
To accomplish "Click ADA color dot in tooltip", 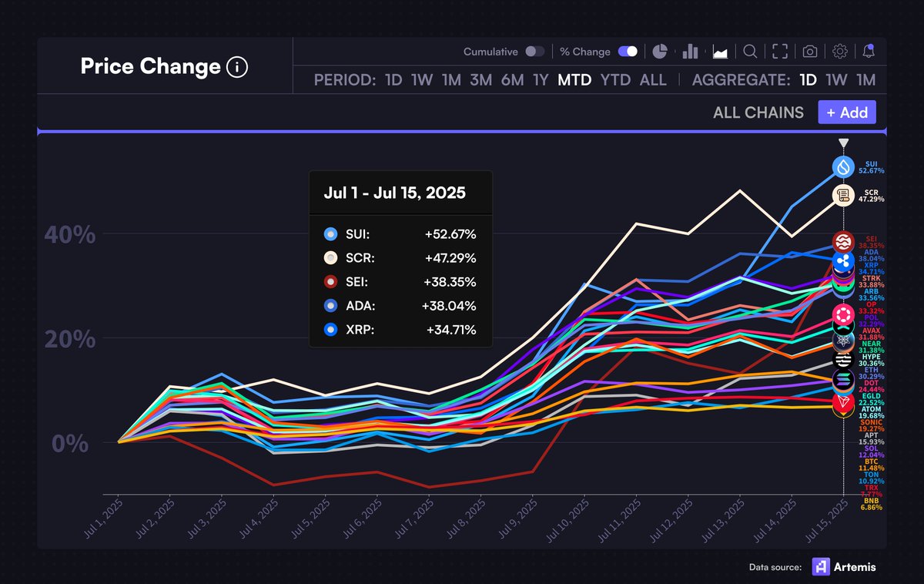I will pos(330,305).
